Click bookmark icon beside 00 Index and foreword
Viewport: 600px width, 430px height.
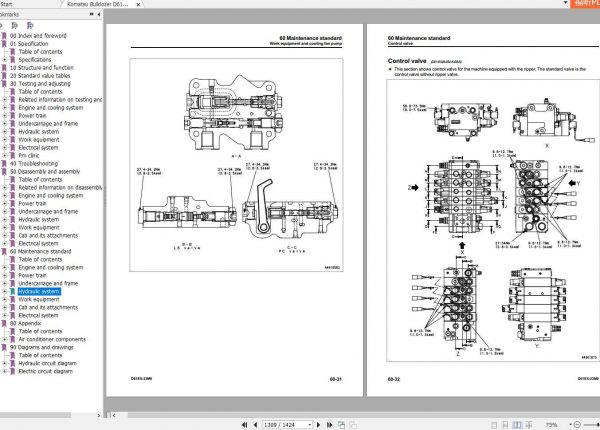pyautogui.click(x=4, y=36)
